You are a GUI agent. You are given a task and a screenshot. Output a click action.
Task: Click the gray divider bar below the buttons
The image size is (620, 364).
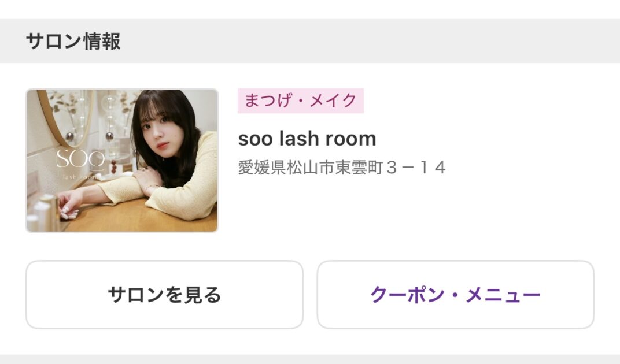click(310, 359)
